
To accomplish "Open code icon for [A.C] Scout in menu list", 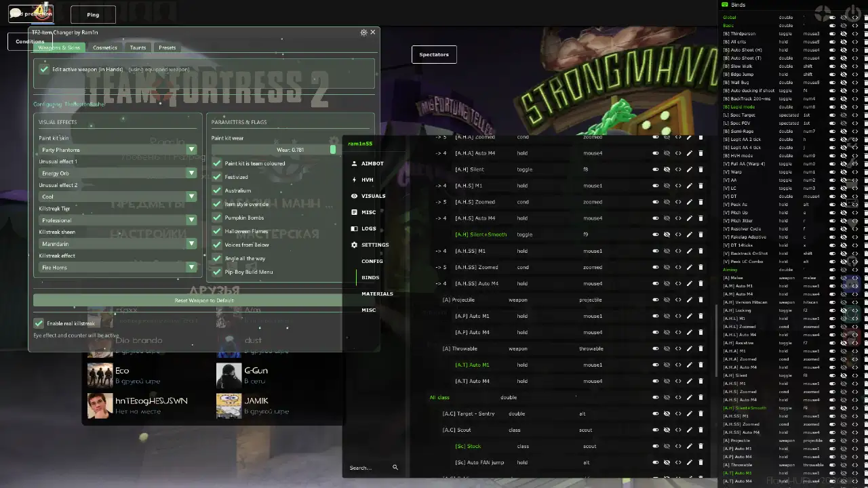I will click(x=678, y=430).
